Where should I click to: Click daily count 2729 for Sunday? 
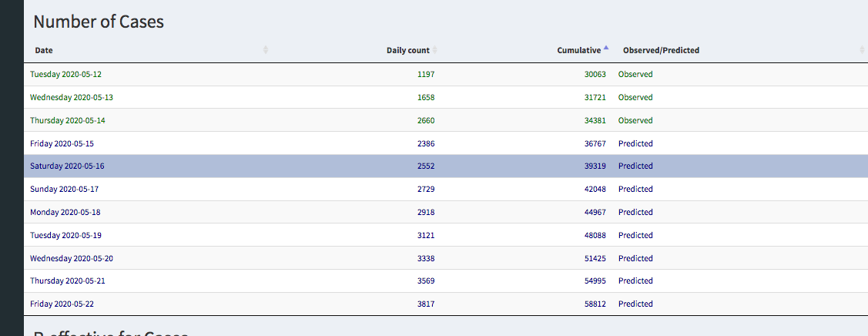coord(425,190)
